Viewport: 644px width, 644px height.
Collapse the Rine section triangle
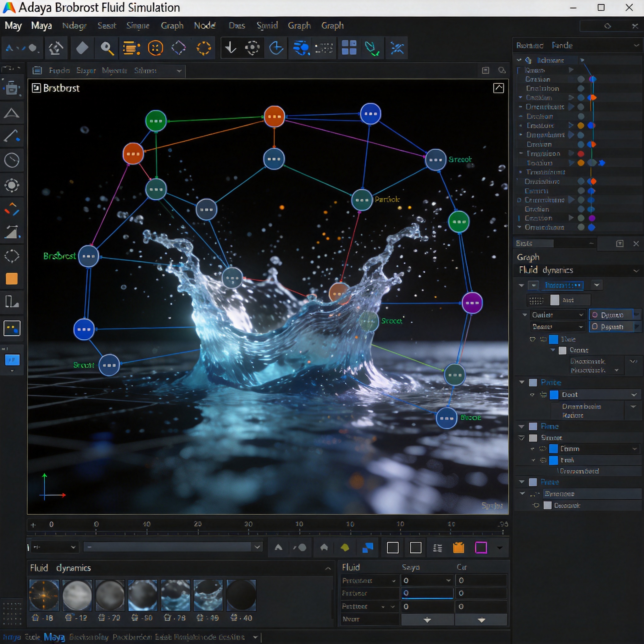tap(522, 426)
